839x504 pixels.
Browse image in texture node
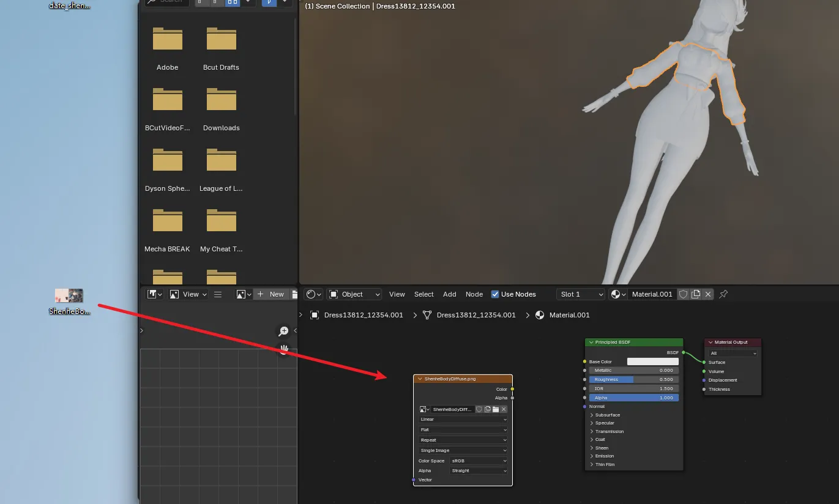425,409
